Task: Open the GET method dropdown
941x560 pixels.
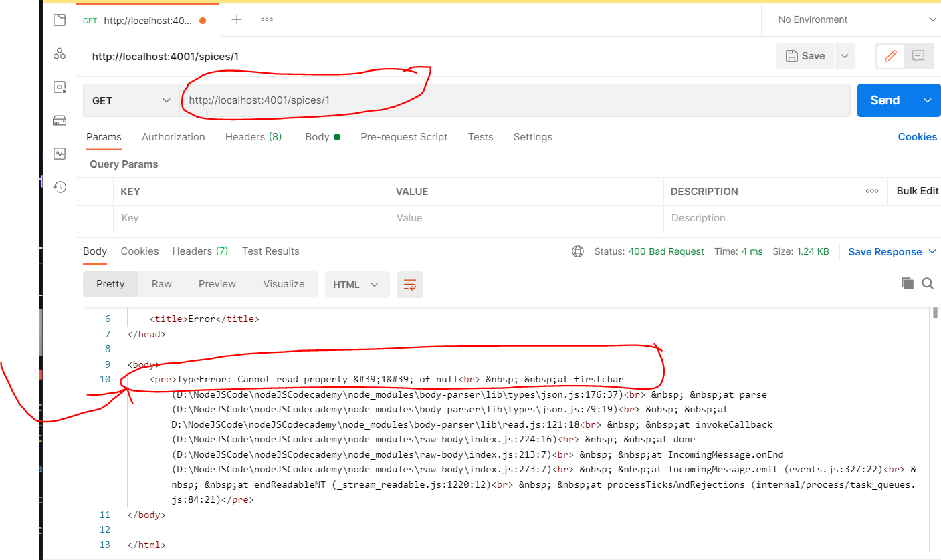Action: (x=131, y=100)
